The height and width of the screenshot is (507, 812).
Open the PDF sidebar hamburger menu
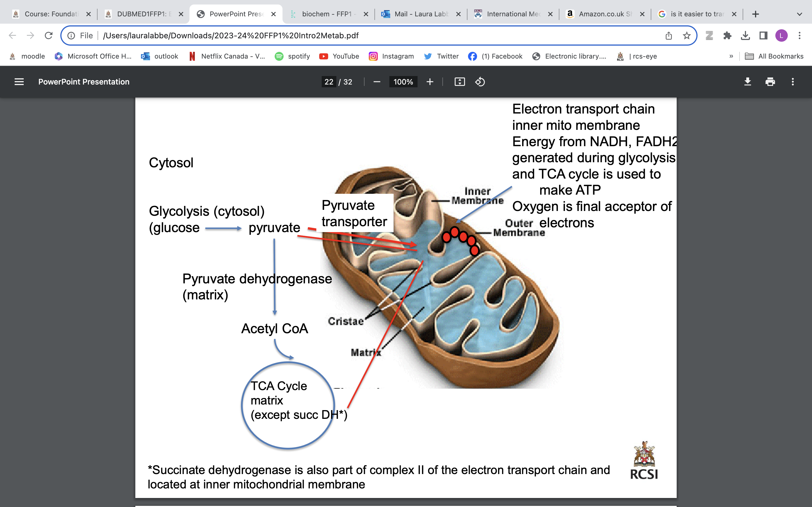(x=19, y=82)
